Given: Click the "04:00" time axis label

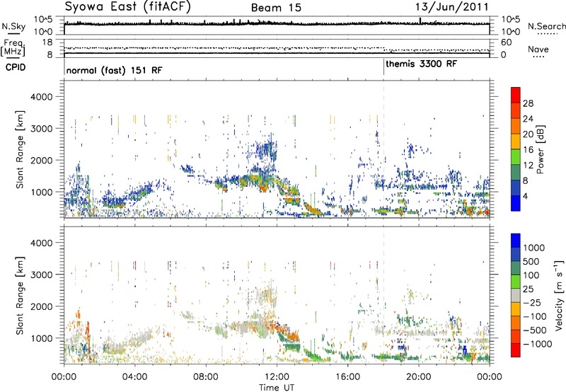Looking at the screenshot, I should (134, 376).
